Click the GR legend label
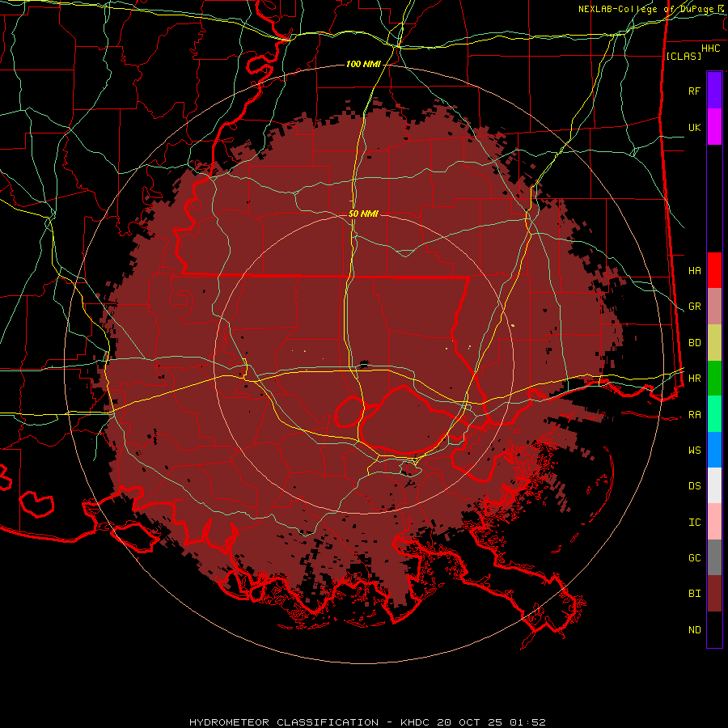The height and width of the screenshot is (728, 728). (x=694, y=307)
